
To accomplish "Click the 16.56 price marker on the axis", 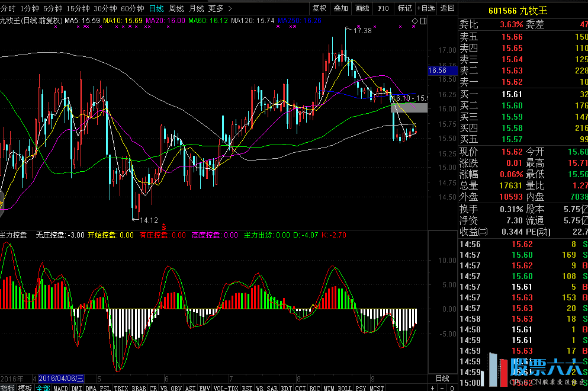I will 437,70.
